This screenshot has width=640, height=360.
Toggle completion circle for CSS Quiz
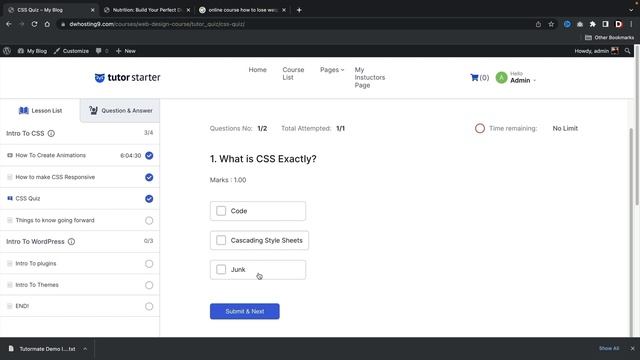click(x=149, y=199)
